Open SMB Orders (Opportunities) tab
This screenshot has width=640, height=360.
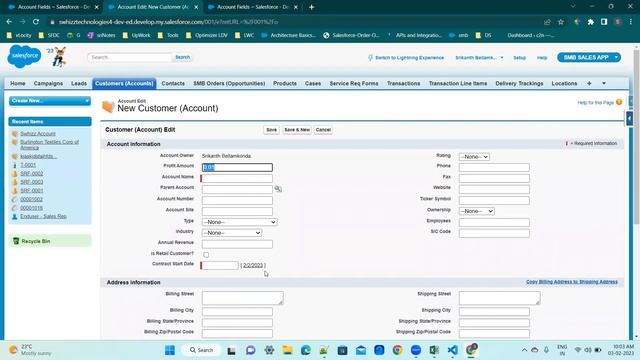point(229,83)
